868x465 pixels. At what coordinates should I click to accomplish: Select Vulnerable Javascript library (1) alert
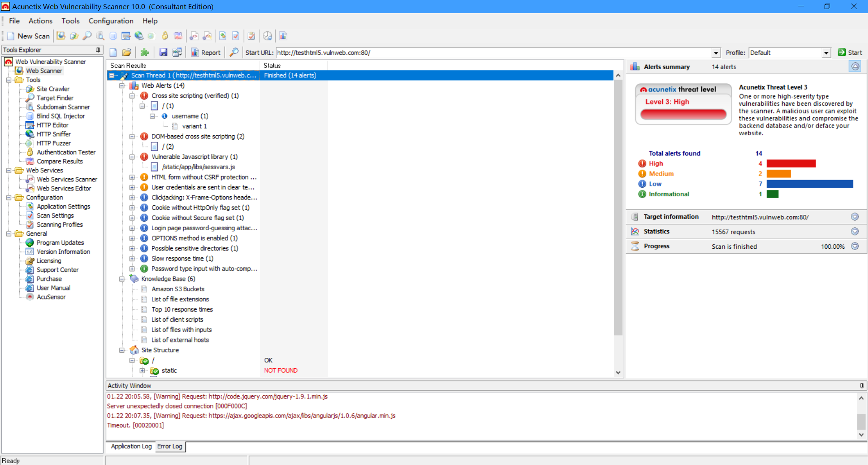click(x=194, y=157)
